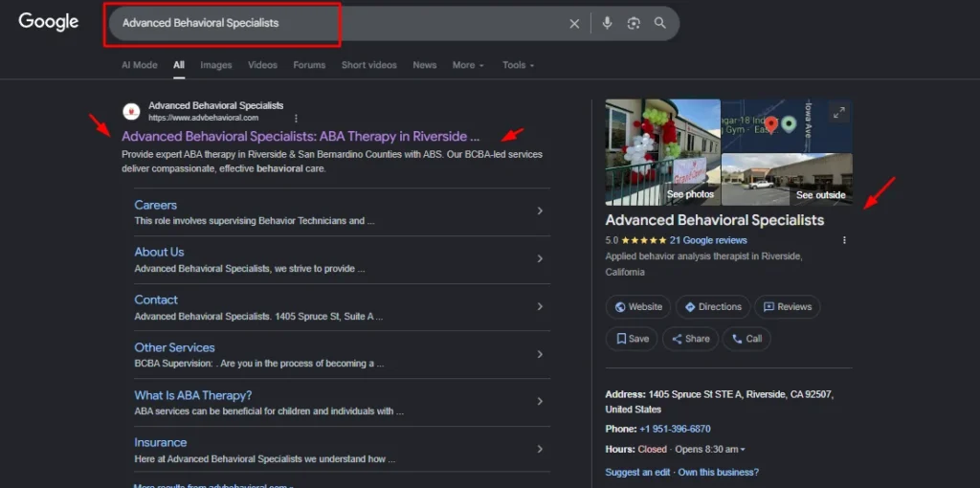Open Google Lens image search icon
Viewport: 980px width, 488px height.
click(x=634, y=23)
